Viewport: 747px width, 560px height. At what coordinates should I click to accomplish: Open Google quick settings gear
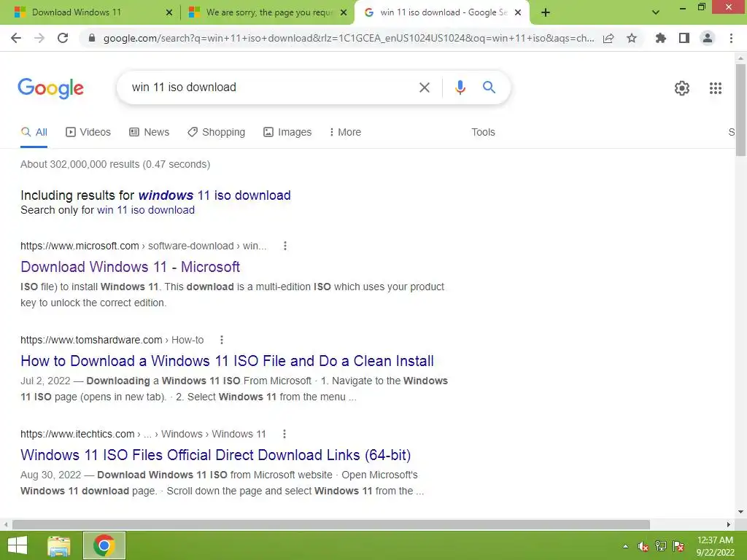pos(682,88)
